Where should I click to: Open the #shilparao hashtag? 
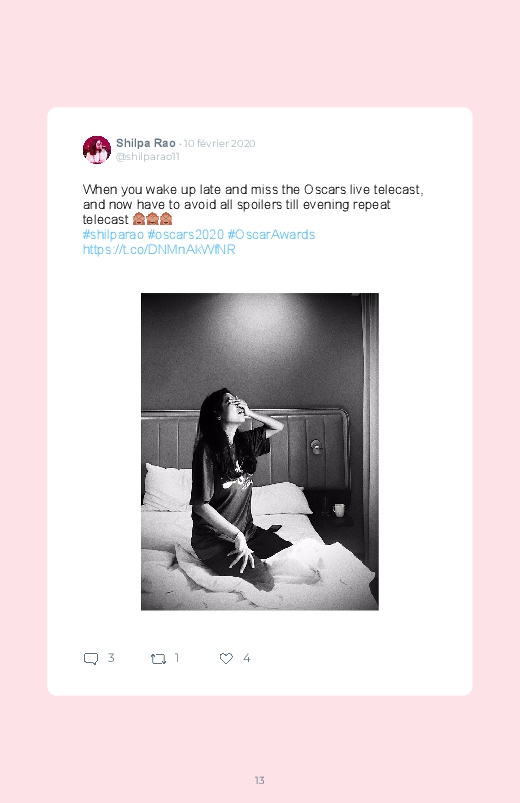click(113, 235)
